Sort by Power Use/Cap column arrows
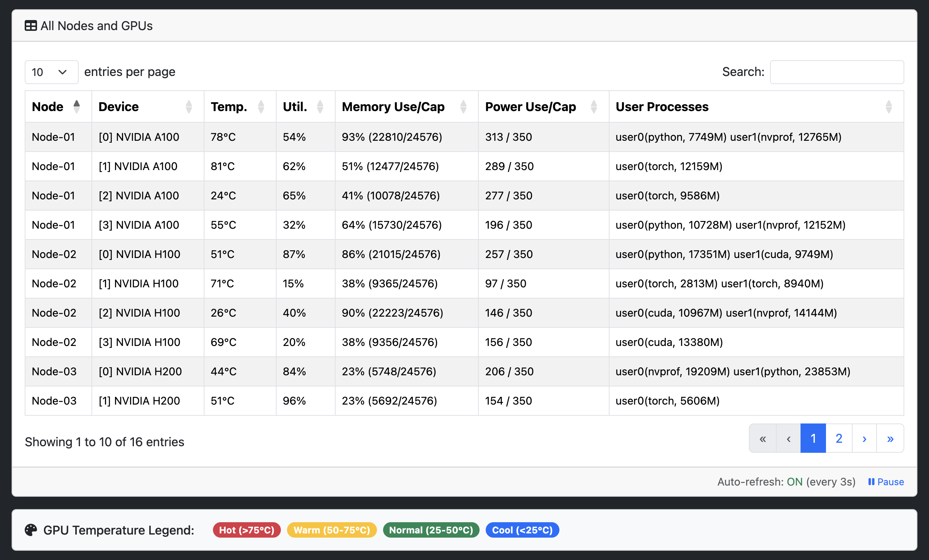The height and width of the screenshot is (560, 929). [x=594, y=106]
